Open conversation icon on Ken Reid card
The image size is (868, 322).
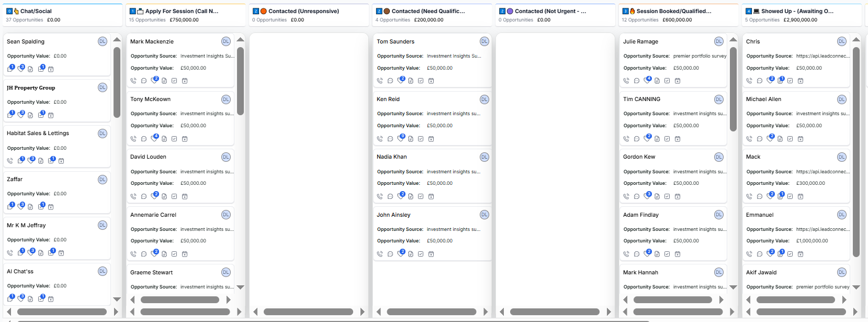tap(390, 139)
